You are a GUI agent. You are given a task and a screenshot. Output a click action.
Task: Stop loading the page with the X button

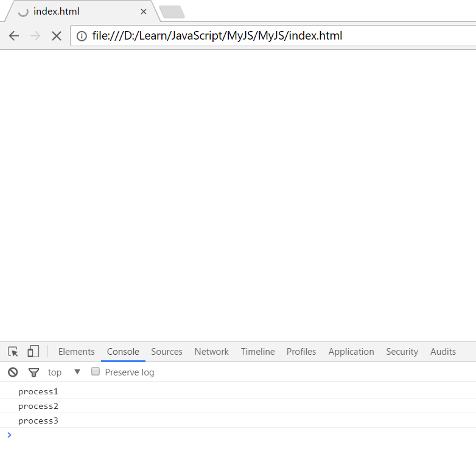(57, 36)
